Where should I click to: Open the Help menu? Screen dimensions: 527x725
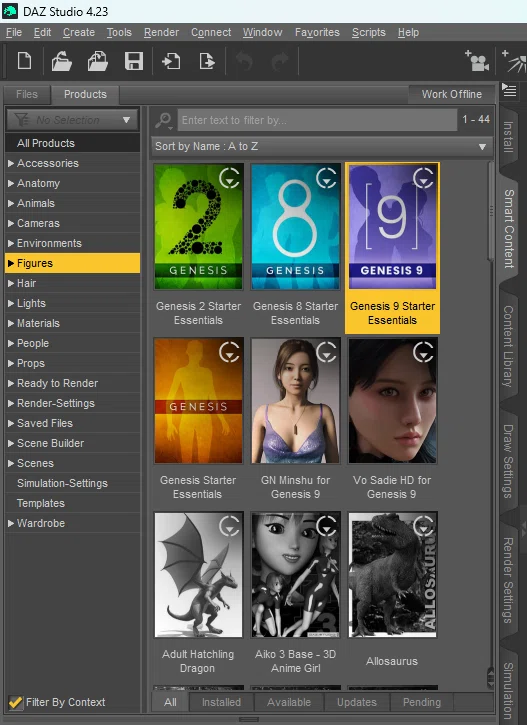(x=408, y=32)
